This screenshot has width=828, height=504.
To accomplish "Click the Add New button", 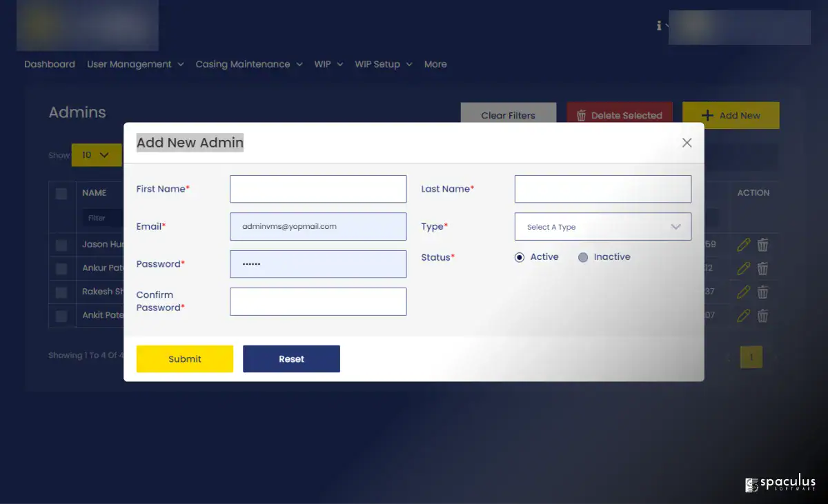I will click(731, 115).
